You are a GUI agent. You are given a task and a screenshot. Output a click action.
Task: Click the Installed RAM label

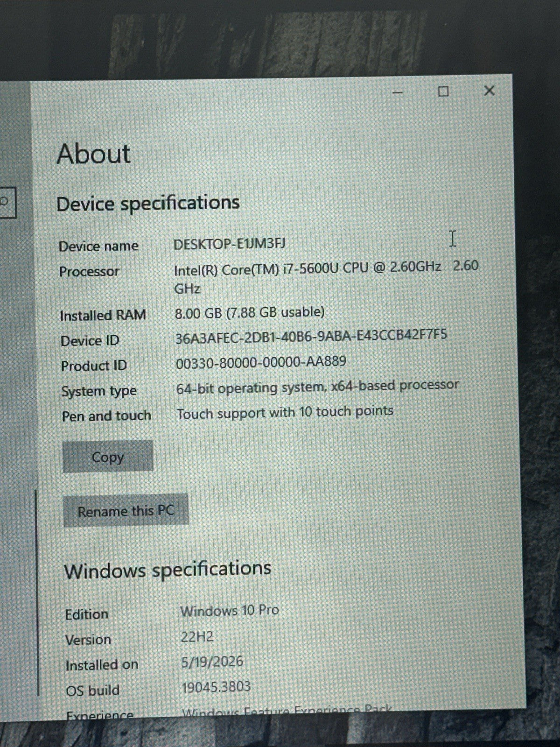point(103,315)
